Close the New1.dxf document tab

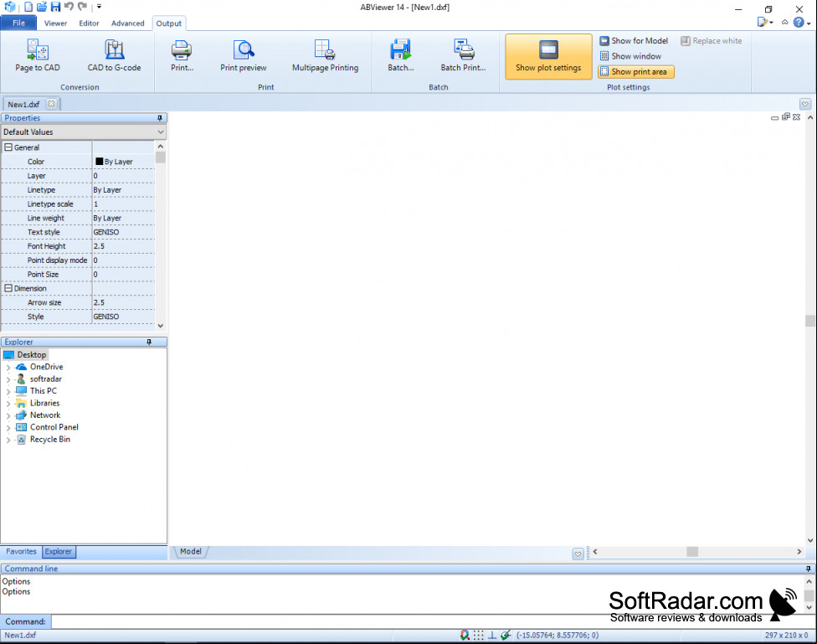[51, 104]
